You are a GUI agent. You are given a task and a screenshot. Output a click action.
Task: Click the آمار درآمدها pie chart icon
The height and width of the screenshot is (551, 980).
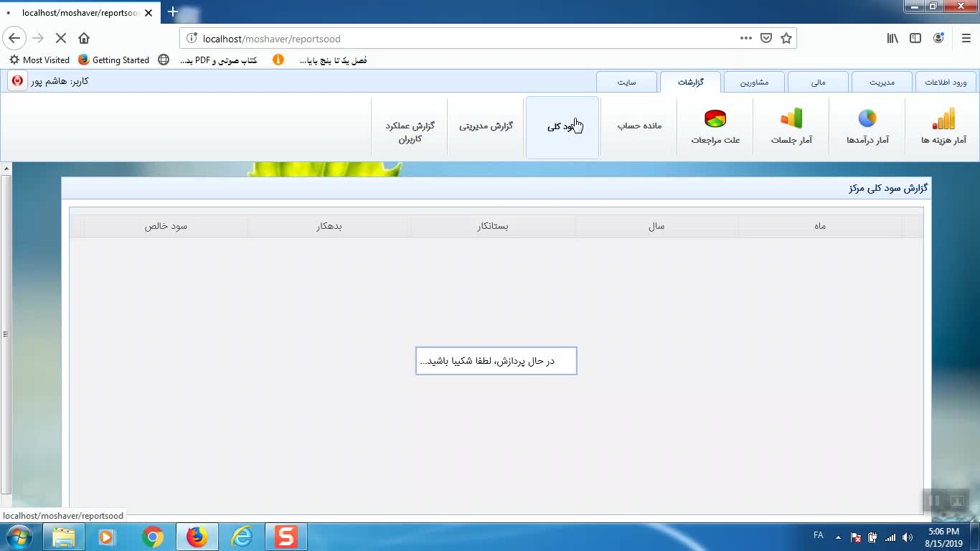click(x=867, y=118)
